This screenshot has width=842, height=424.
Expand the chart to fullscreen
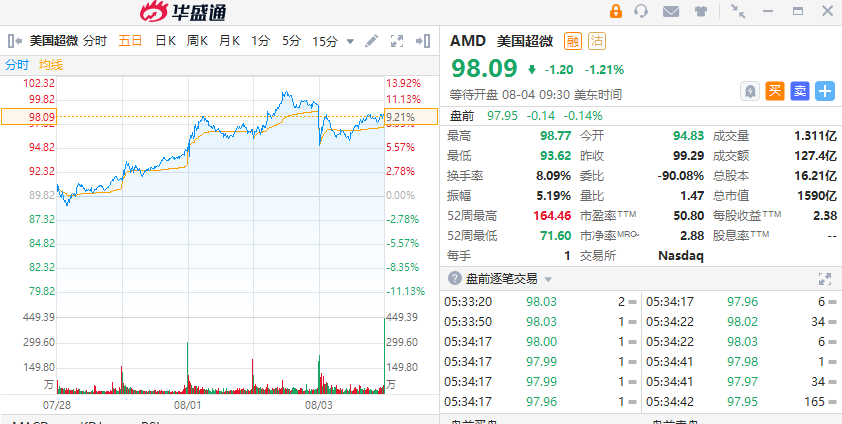[397, 41]
